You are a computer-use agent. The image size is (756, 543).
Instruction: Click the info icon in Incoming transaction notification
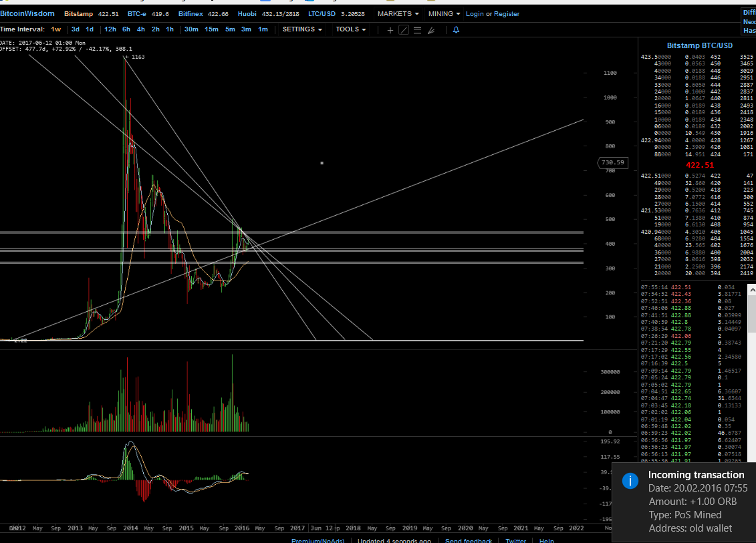[x=630, y=480]
